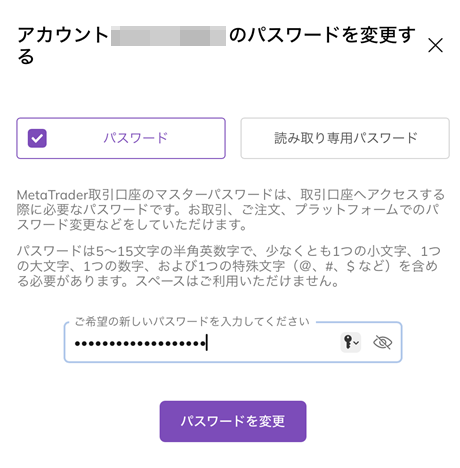Expand the small chevron beside key icon
This screenshot has height=468, width=460.
[356, 343]
